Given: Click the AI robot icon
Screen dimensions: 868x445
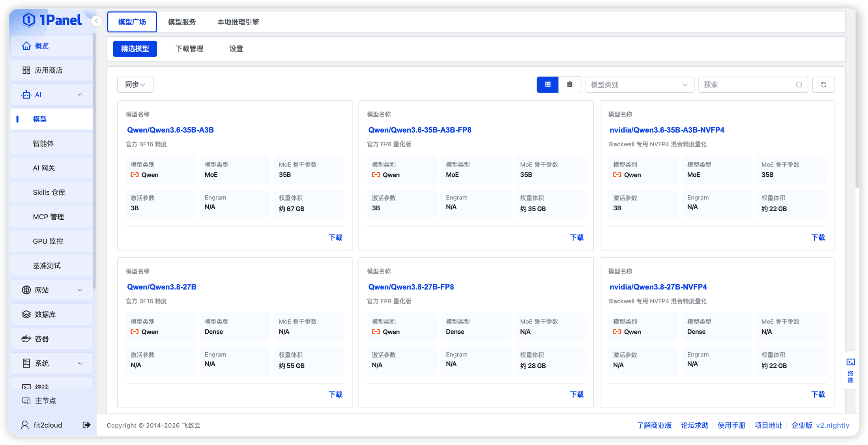Looking at the screenshot, I should pyautogui.click(x=26, y=95).
